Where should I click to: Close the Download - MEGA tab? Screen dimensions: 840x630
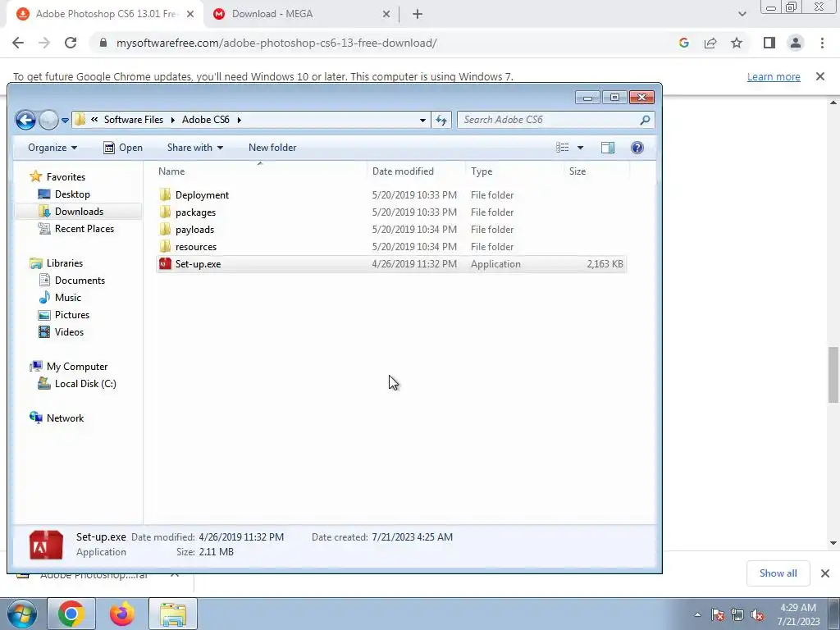(386, 15)
